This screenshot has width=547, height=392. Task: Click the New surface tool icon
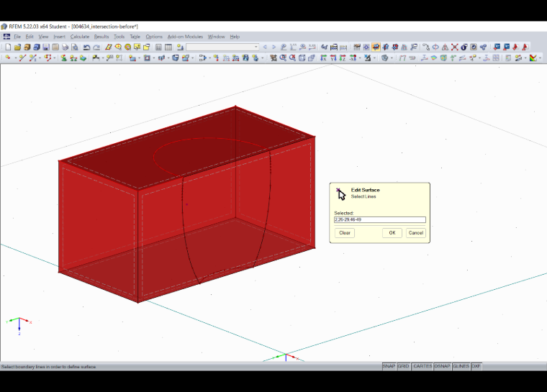[132, 58]
